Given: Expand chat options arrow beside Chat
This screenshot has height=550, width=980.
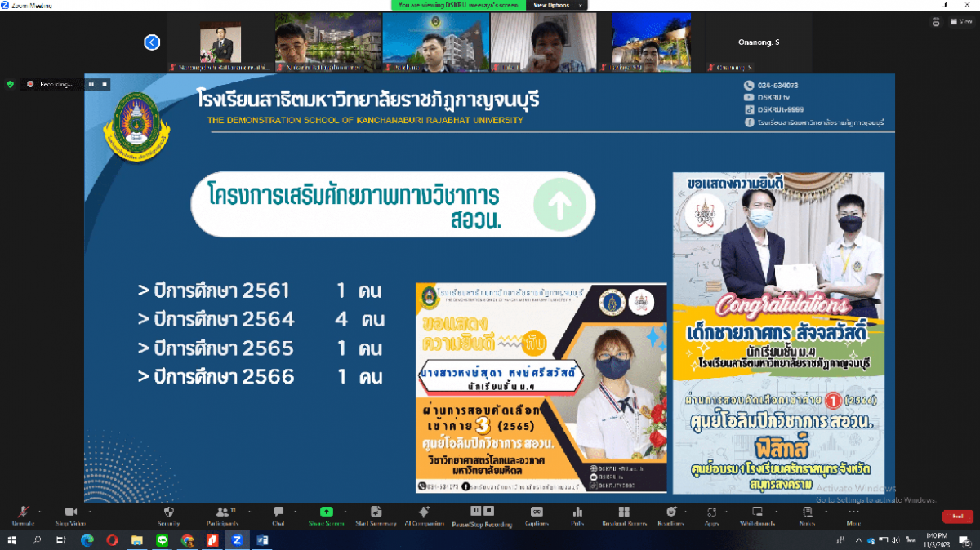Looking at the screenshot, I should click(x=295, y=510).
